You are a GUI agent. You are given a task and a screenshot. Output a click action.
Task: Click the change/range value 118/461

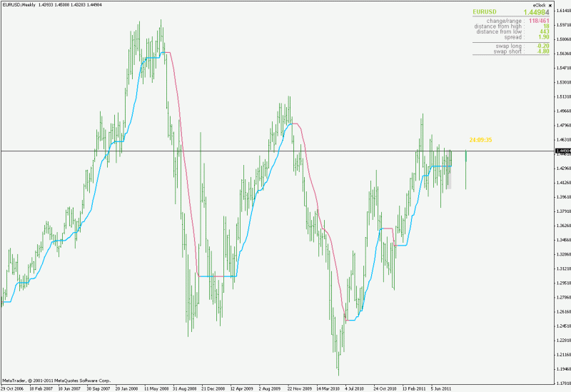click(x=539, y=21)
